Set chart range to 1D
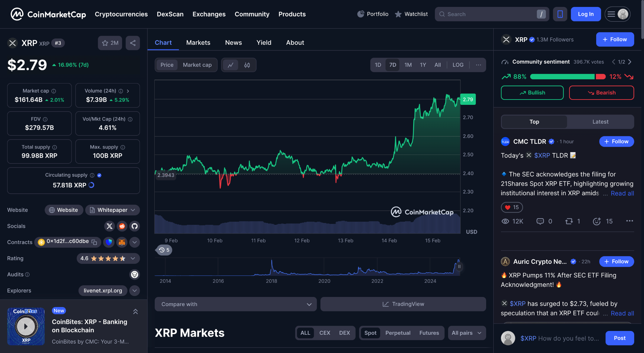 pos(378,65)
